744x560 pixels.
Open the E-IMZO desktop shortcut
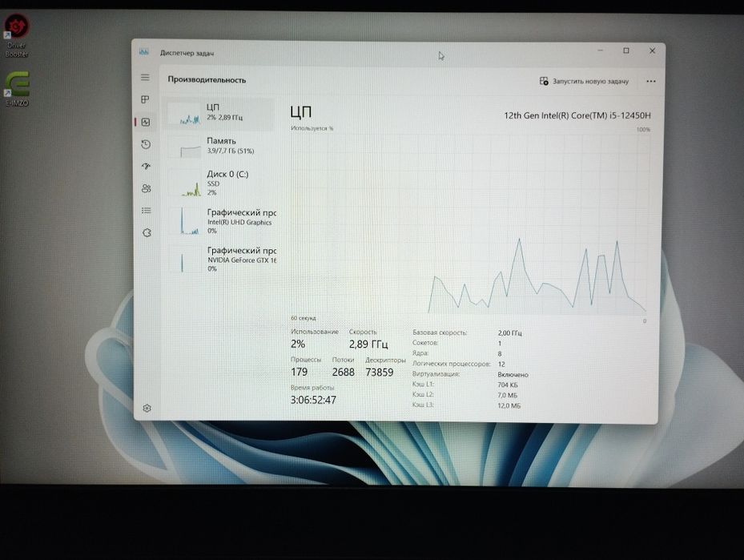click(17, 89)
